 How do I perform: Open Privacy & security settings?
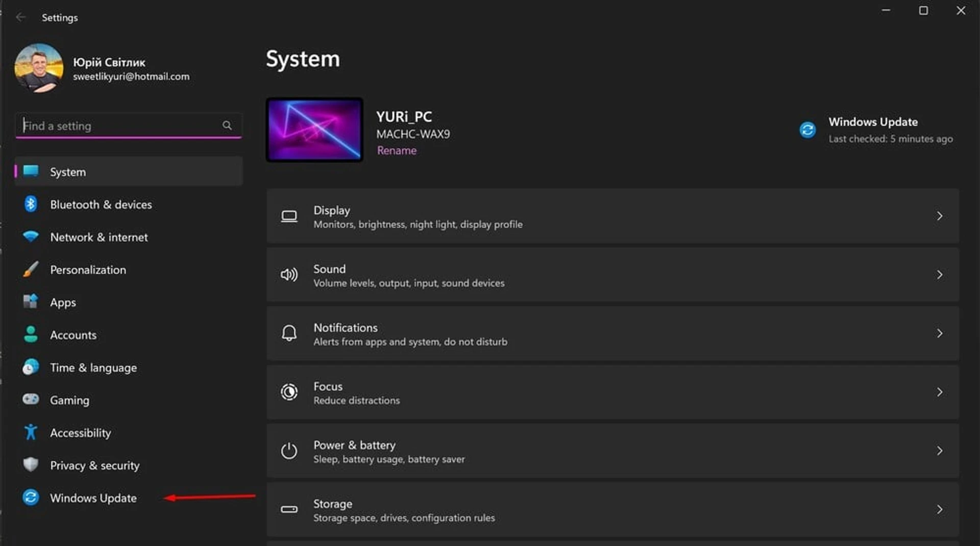(129, 465)
